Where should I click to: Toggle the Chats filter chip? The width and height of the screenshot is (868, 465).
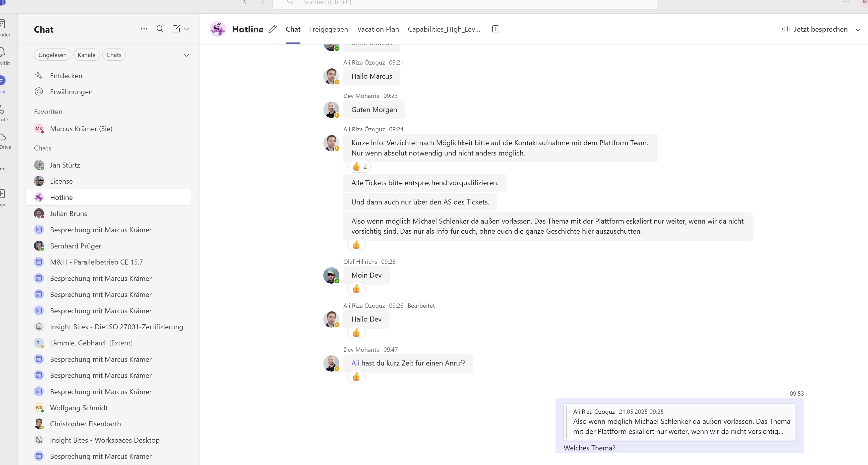click(x=114, y=55)
